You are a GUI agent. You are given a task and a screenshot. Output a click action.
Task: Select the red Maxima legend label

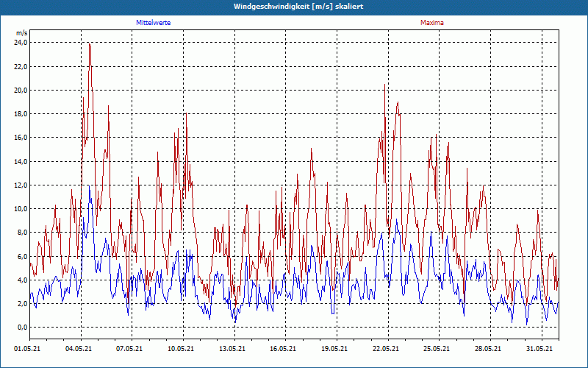[x=432, y=23]
